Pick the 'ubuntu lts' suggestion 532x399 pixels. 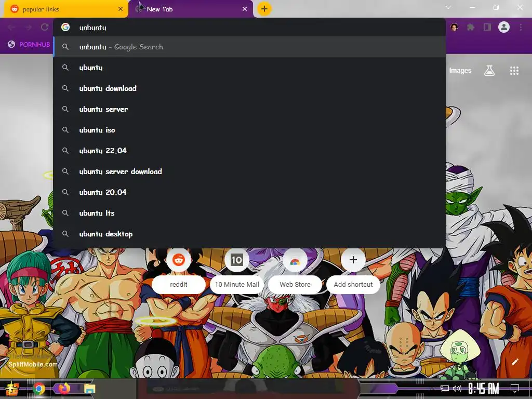249,212
